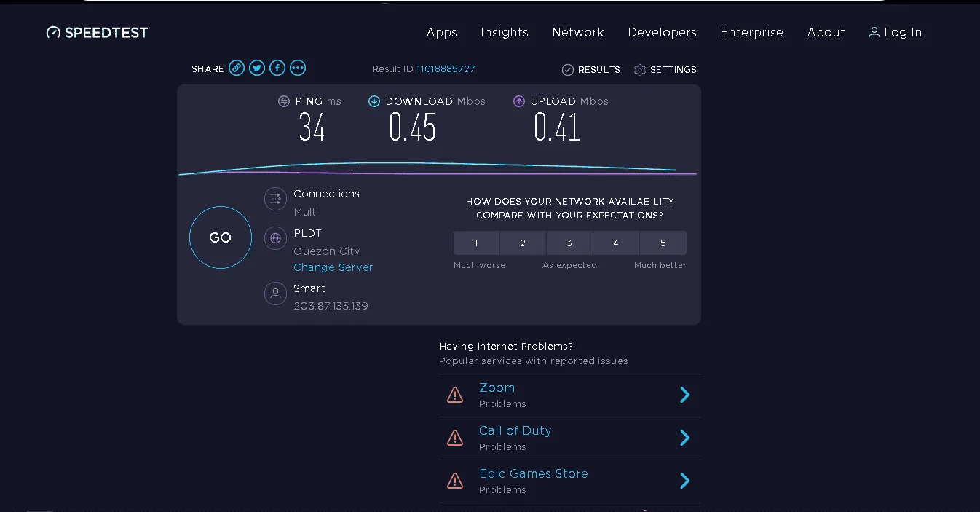Click the Settings gear icon
The height and width of the screenshot is (512, 980).
(640, 70)
